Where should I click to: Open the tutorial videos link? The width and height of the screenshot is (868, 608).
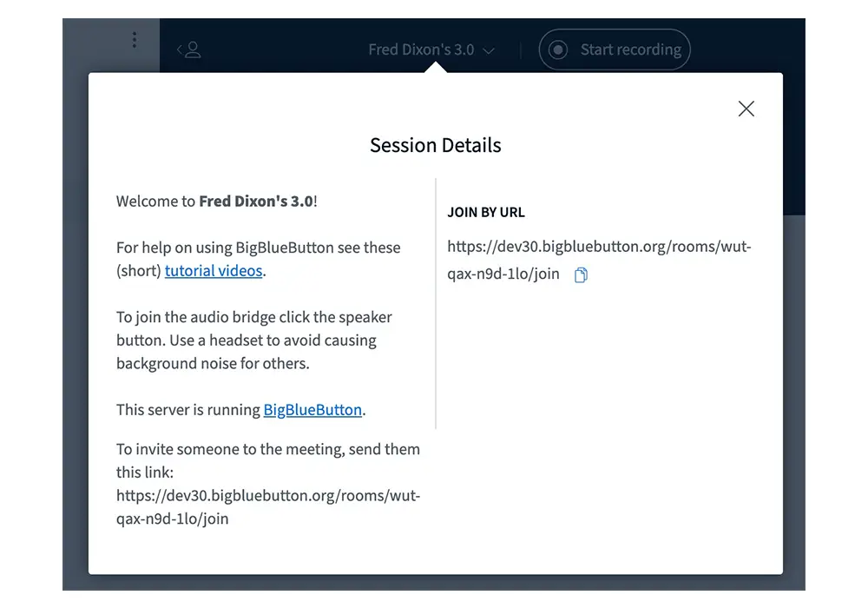click(x=214, y=271)
